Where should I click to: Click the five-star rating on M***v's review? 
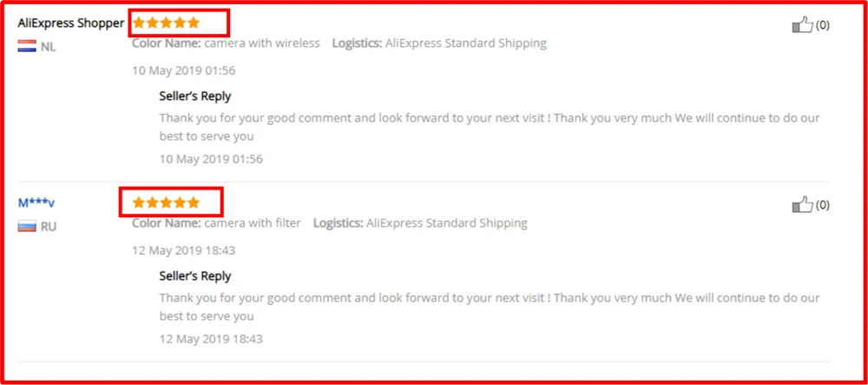point(166,202)
